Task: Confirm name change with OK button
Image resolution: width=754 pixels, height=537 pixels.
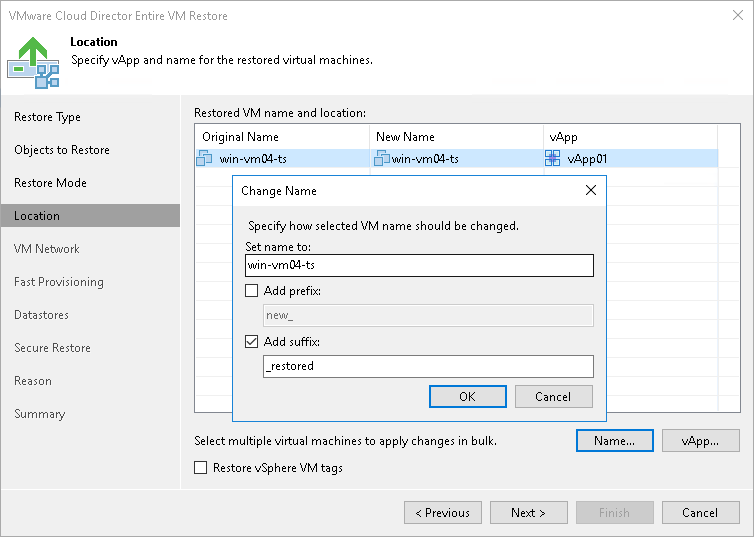Action: (467, 397)
